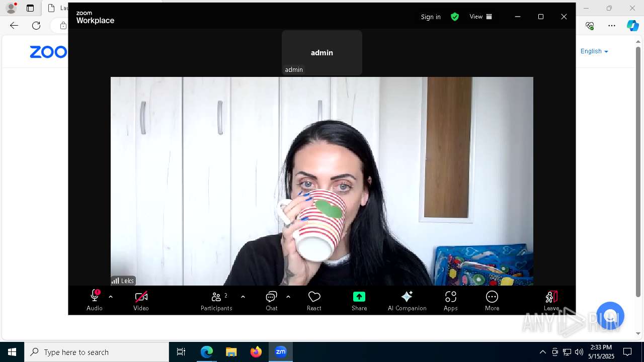Open the browser essentials heart icon
The image size is (644, 362).
tap(590, 26)
